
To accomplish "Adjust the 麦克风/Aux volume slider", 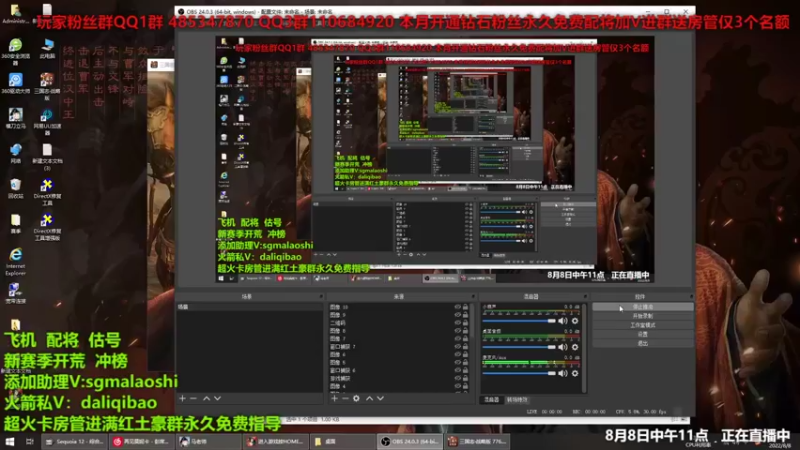I will pyautogui.click(x=519, y=373).
